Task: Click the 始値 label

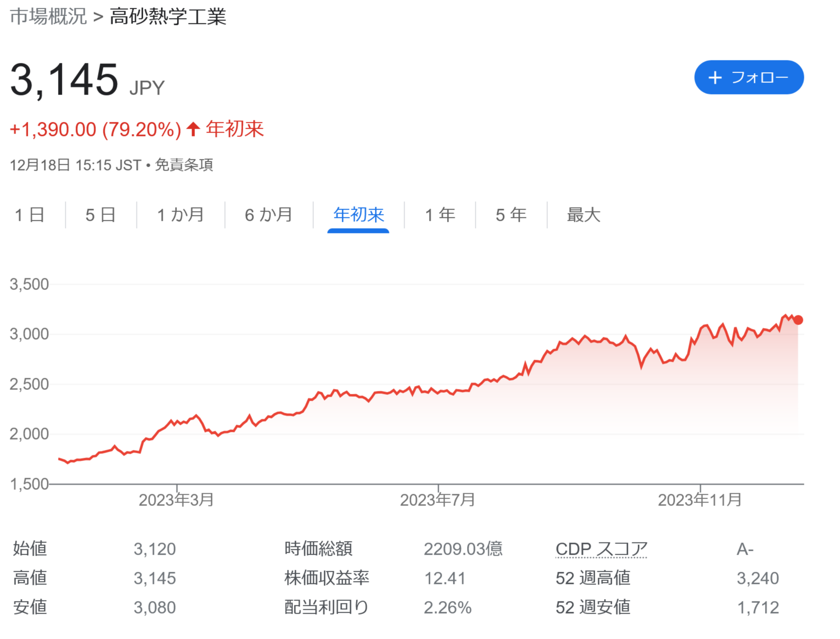Action: pyautogui.click(x=30, y=549)
